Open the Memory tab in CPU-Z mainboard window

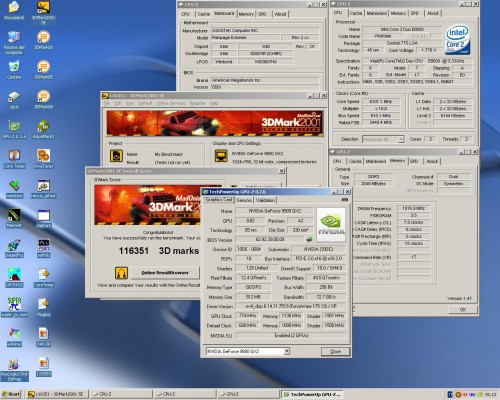[x=246, y=14]
